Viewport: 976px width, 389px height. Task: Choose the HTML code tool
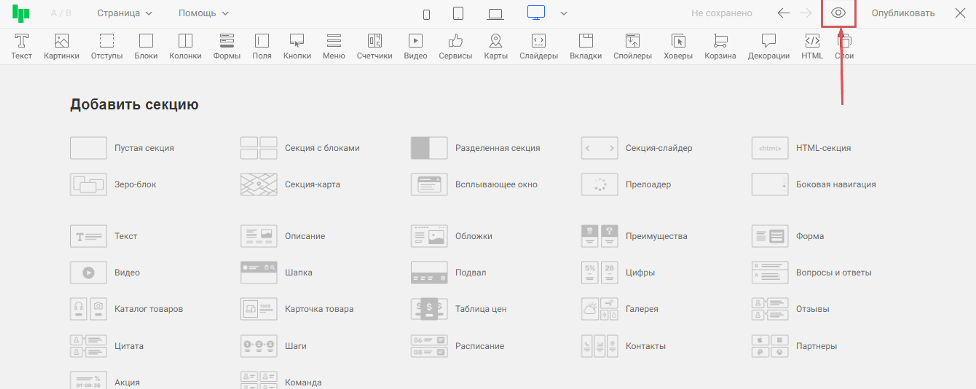click(x=812, y=47)
